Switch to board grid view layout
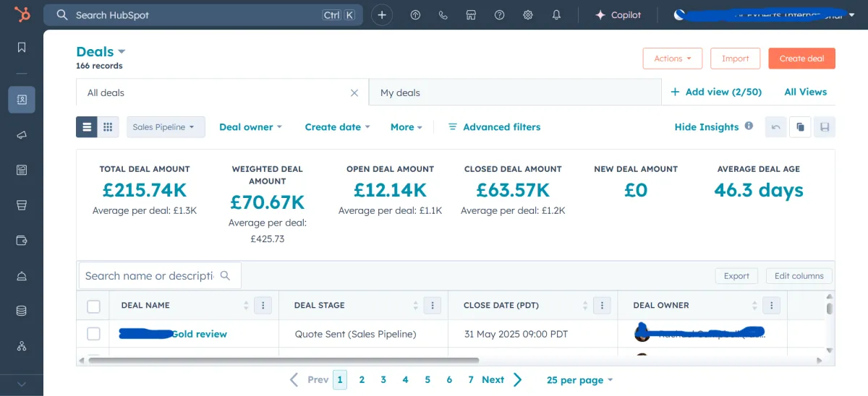Image resolution: width=868 pixels, height=396 pixels. pos(108,127)
